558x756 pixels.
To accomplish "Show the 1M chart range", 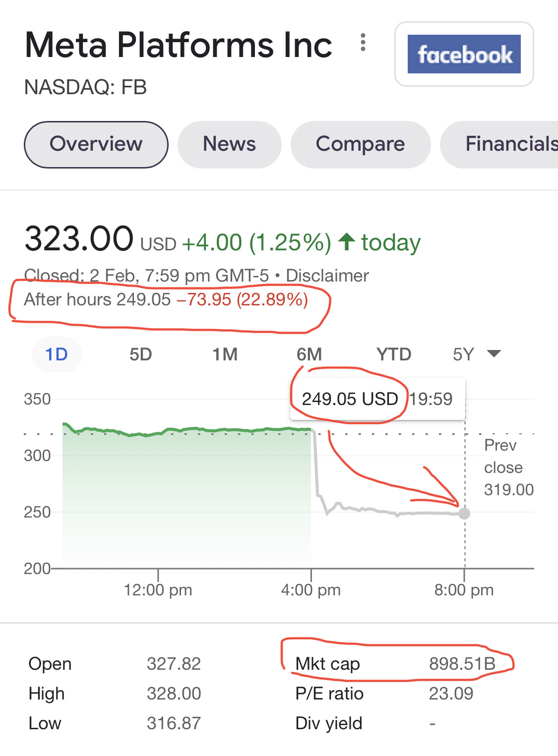I will tap(225, 354).
